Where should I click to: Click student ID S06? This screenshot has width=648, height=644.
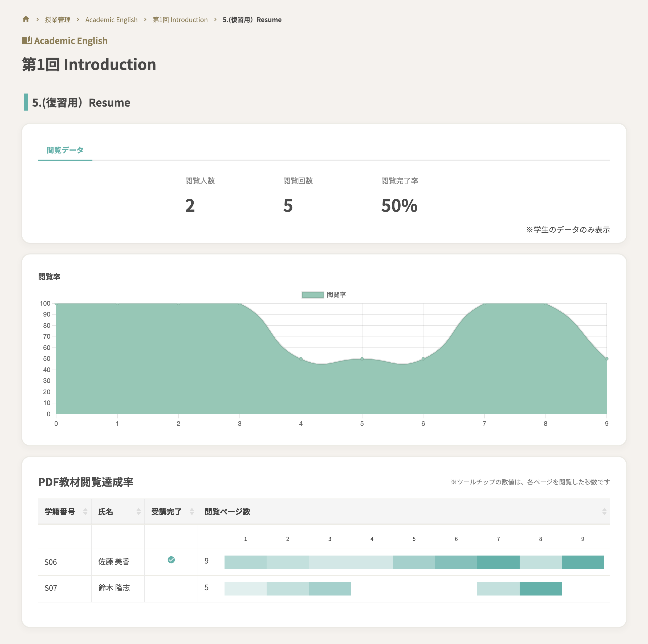(x=51, y=562)
